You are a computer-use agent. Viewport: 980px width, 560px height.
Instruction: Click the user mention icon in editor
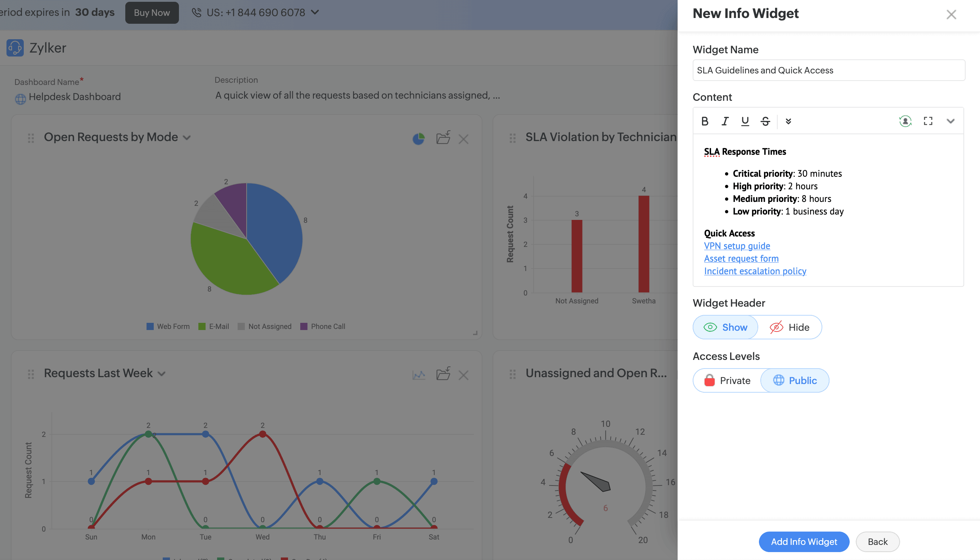tap(905, 121)
